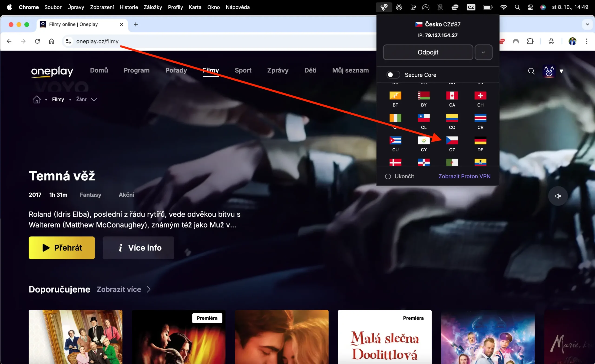Open the Historie menu in the menu bar
The width and height of the screenshot is (595, 364).
(129, 7)
